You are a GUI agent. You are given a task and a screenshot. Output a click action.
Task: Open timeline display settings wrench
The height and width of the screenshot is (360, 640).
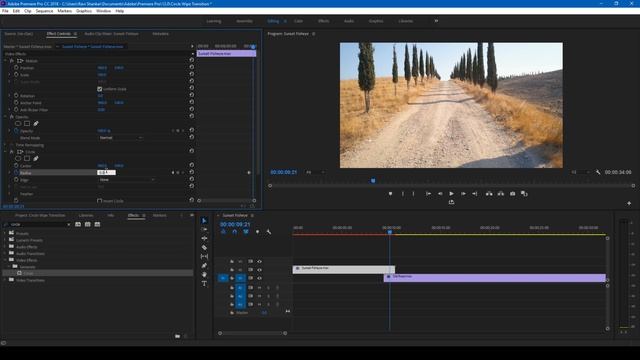coord(269,232)
